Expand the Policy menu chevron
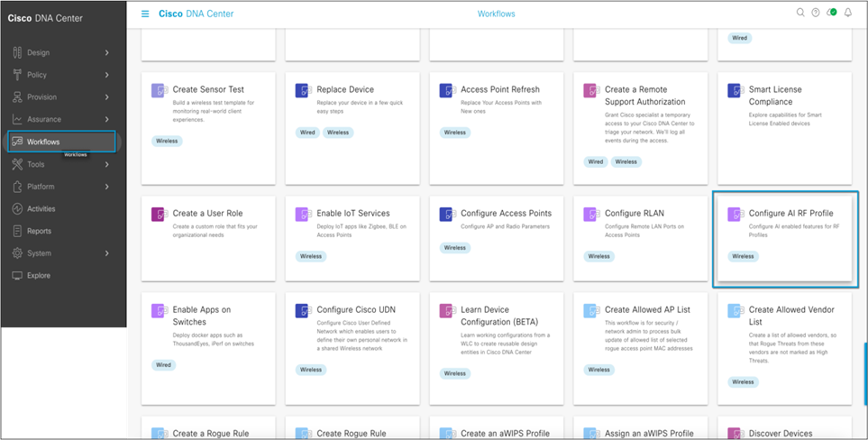This screenshot has height=440, width=868. (107, 75)
